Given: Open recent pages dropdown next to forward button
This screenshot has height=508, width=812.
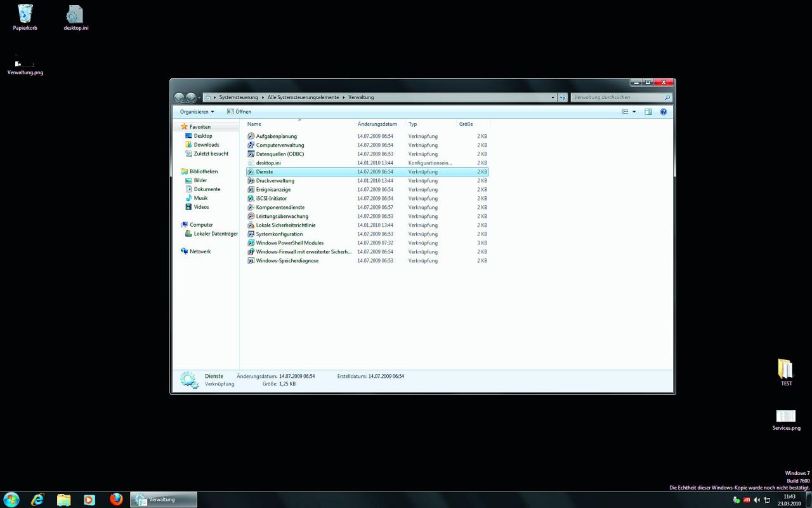Looking at the screenshot, I should point(199,98).
